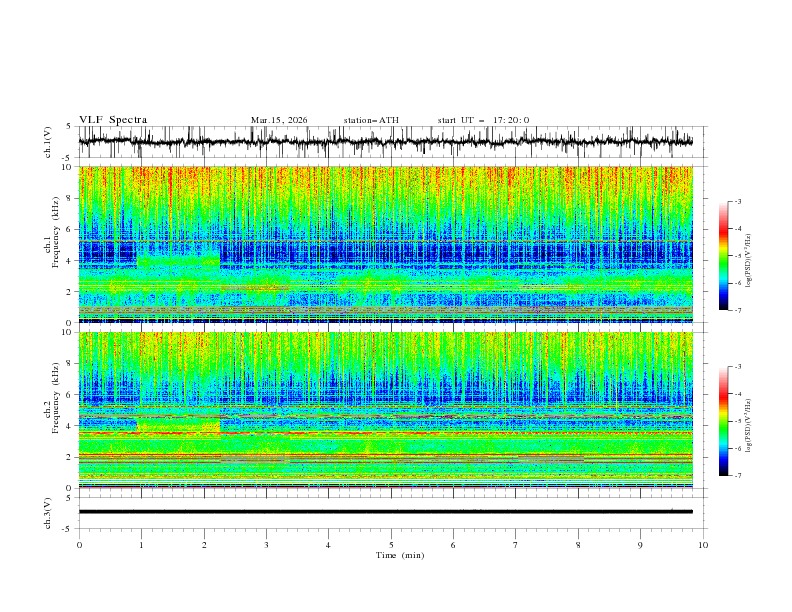Click the ch.1 voltage waveform trace
This screenshot has height=612, width=792.
[385, 142]
